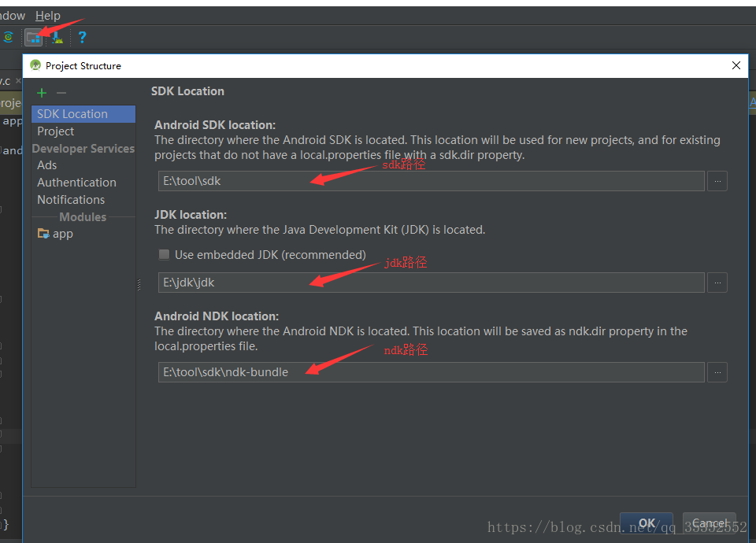756x543 pixels.
Task: Click the minus remove module icon
Action: tap(61, 93)
